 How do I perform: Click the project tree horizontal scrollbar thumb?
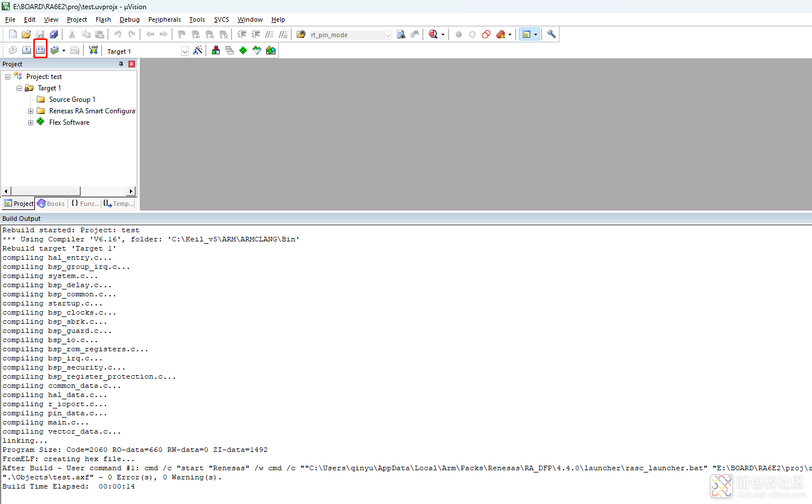tap(46, 191)
